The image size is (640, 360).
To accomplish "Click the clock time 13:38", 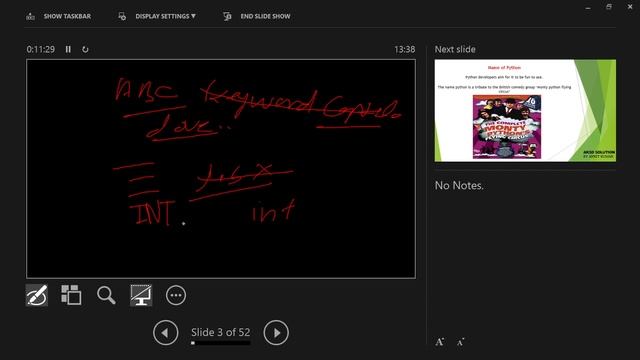I will (404, 49).
